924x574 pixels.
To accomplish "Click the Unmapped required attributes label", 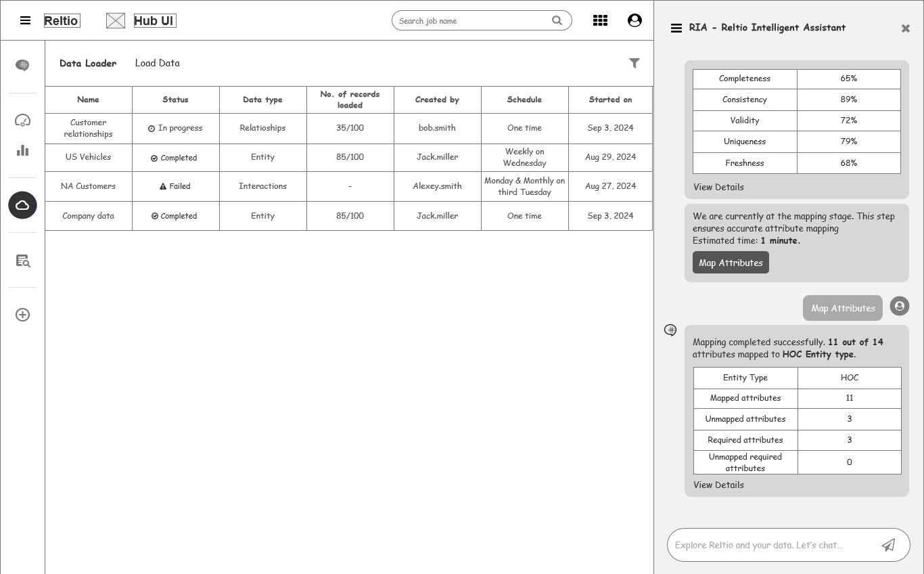I will click(745, 462).
